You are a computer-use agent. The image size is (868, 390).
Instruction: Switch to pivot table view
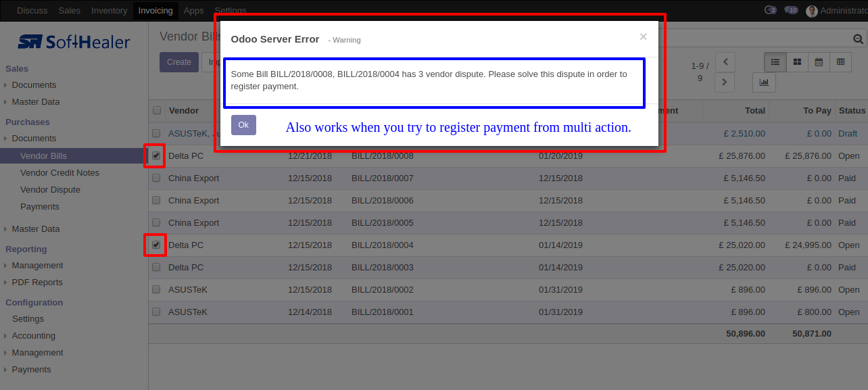click(840, 62)
